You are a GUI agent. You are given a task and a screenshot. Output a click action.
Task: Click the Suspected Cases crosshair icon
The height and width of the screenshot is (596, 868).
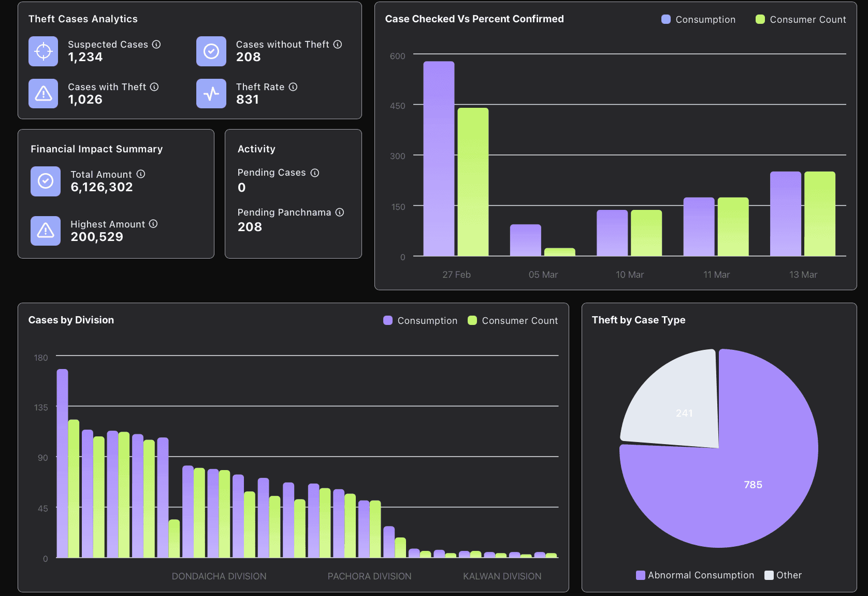(44, 51)
